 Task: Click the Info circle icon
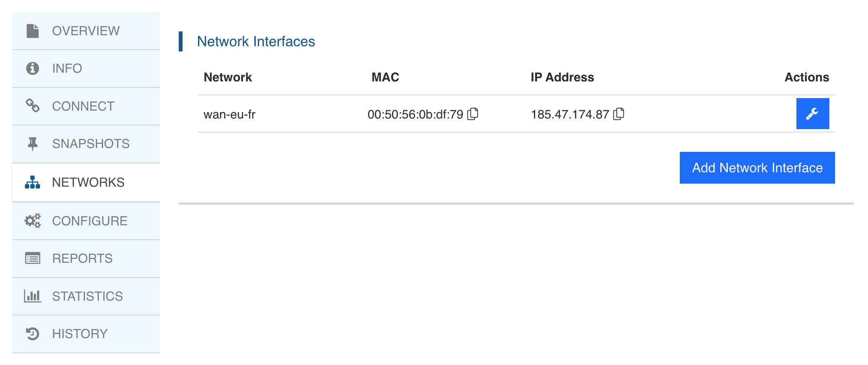pos(33,69)
